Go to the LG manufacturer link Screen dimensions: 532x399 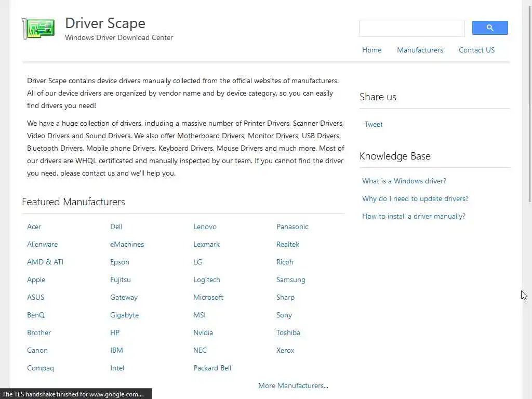(x=197, y=262)
